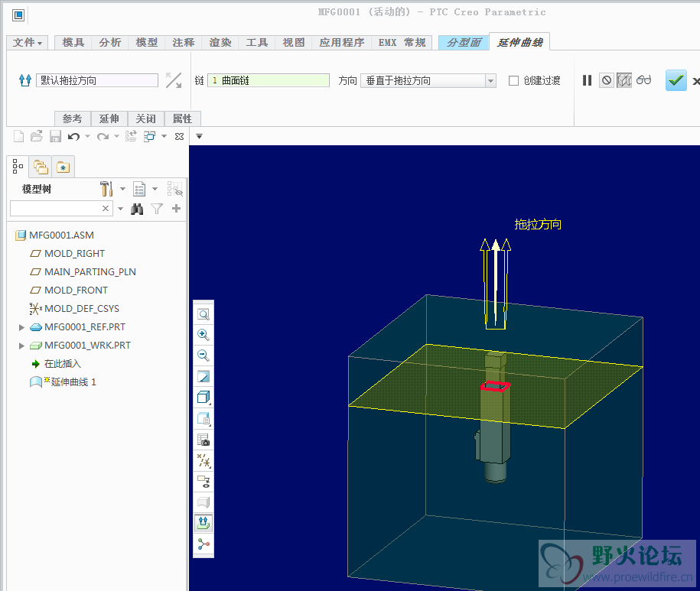The height and width of the screenshot is (591, 700).
Task: Click the tree show list icon
Action: click(139, 189)
